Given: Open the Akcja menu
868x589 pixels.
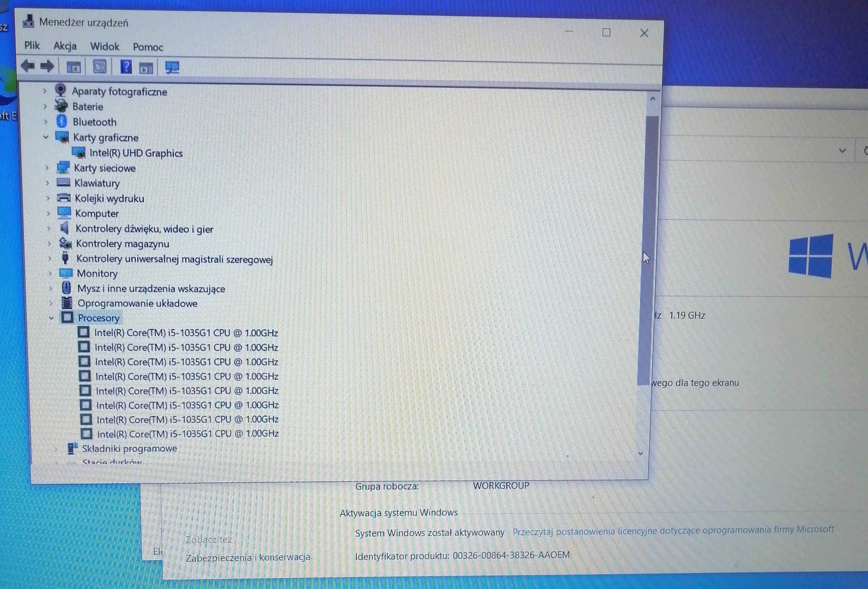Looking at the screenshot, I should point(65,46).
